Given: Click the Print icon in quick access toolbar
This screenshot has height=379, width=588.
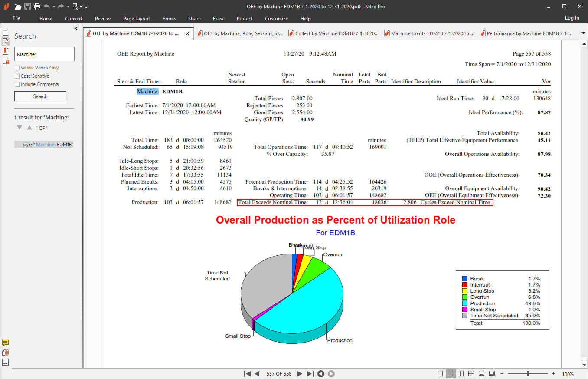Looking at the screenshot, I should 37,7.
